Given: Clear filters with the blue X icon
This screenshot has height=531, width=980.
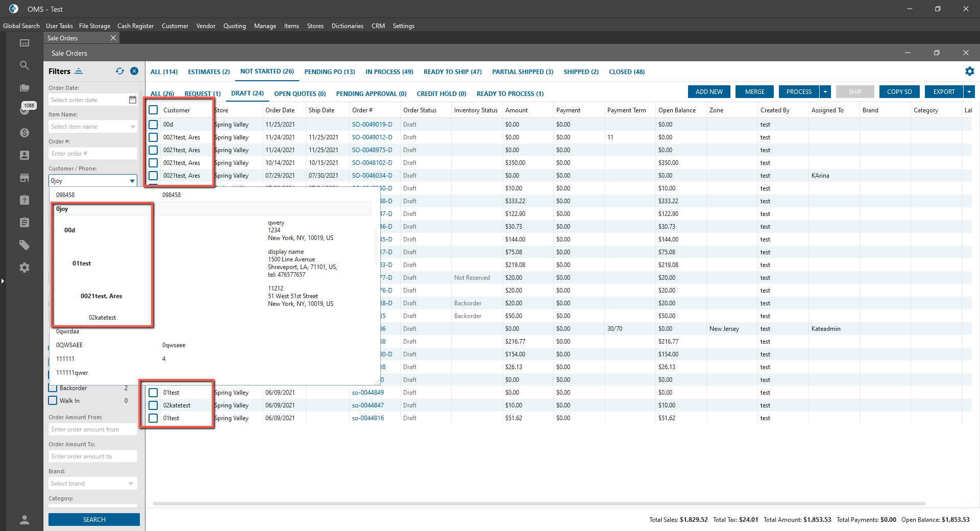Looking at the screenshot, I should (x=134, y=71).
